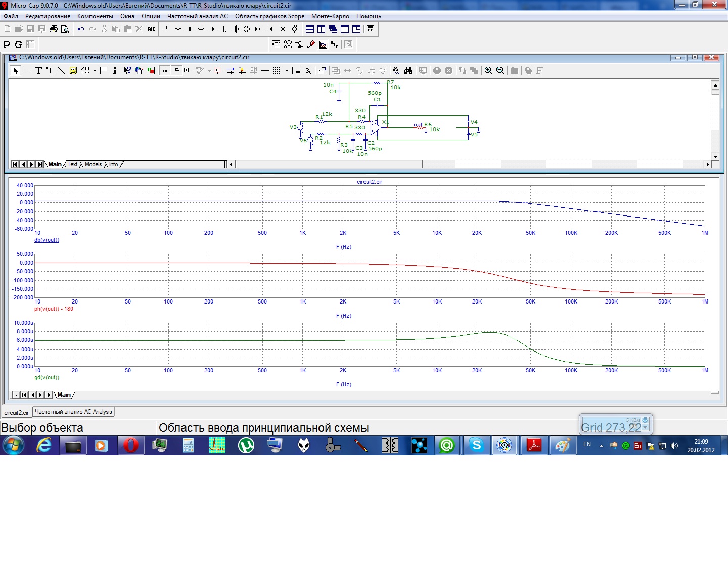This screenshot has height=562, width=728.
Task: Click the EN language indicator
Action: point(587,444)
